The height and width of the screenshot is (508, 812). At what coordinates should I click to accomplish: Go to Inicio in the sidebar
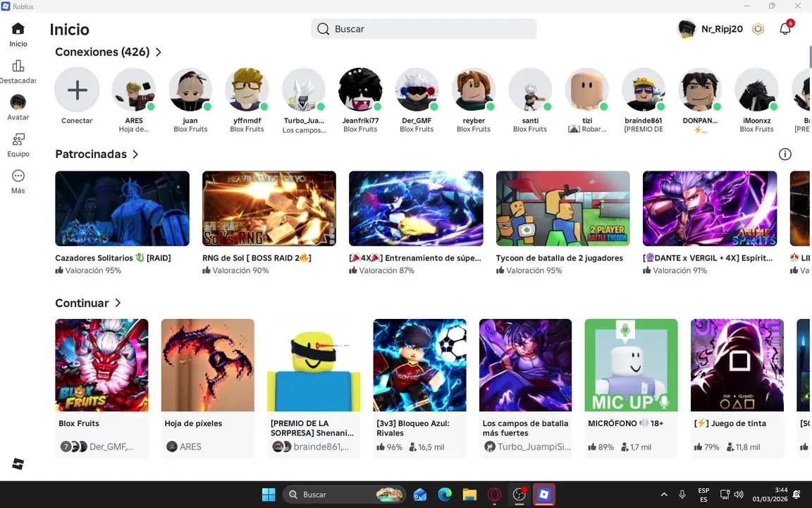(x=18, y=34)
